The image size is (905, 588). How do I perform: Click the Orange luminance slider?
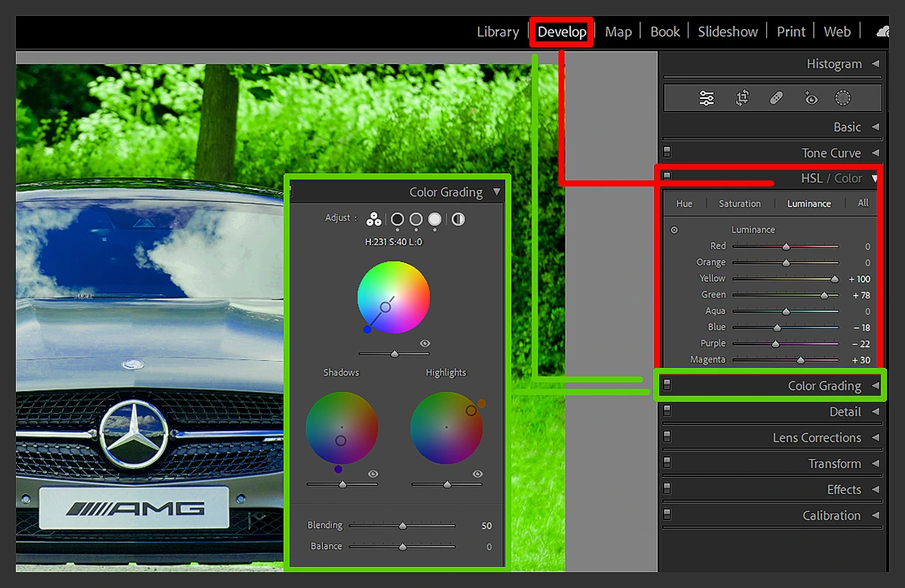coord(786,262)
